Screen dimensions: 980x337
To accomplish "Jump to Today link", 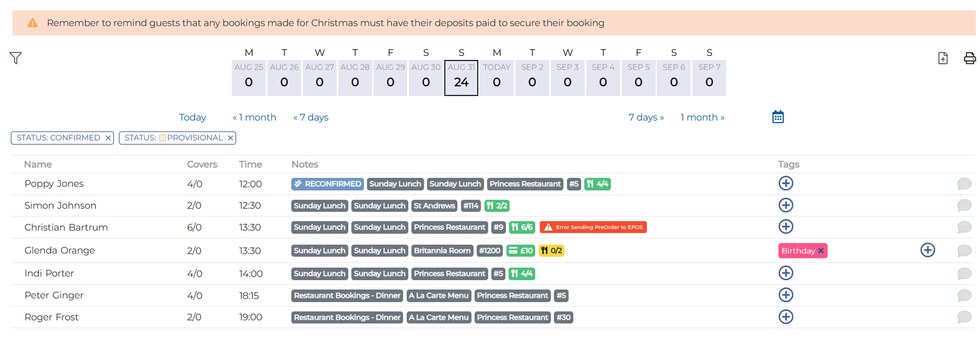I will (x=192, y=117).
